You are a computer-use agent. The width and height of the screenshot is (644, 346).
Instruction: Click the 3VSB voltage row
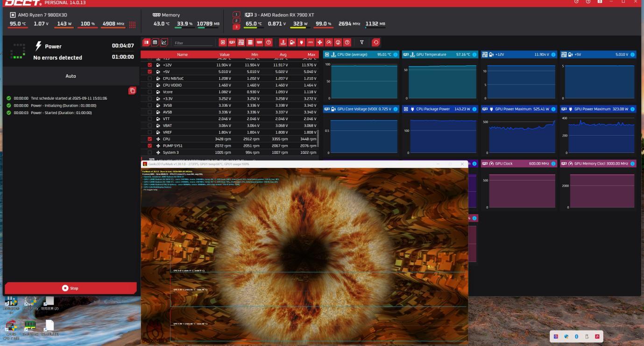pos(229,106)
